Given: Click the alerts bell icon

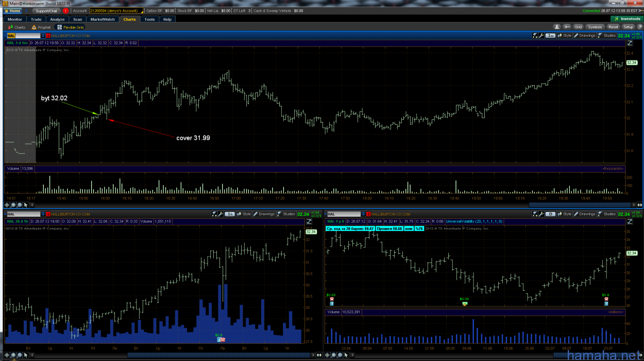Looking at the screenshot, I should pos(557,27).
